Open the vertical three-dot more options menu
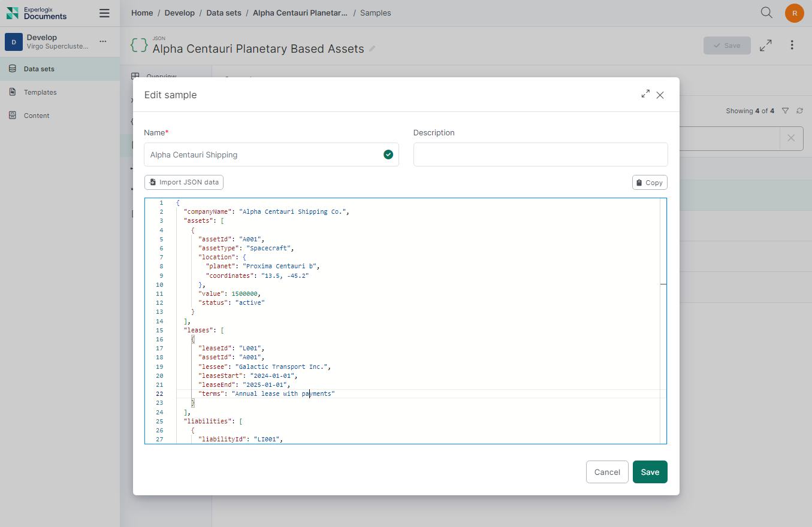 (x=792, y=46)
